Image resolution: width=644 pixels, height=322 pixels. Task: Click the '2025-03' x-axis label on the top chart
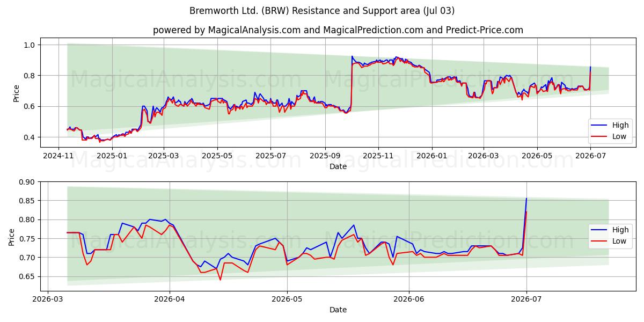point(164,156)
